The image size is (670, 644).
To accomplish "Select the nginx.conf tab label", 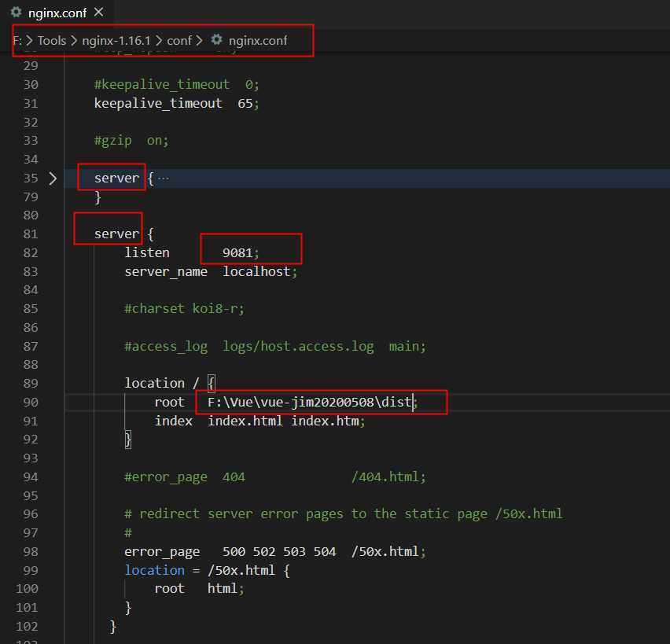I will pyautogui.click(x=57, y=13).
